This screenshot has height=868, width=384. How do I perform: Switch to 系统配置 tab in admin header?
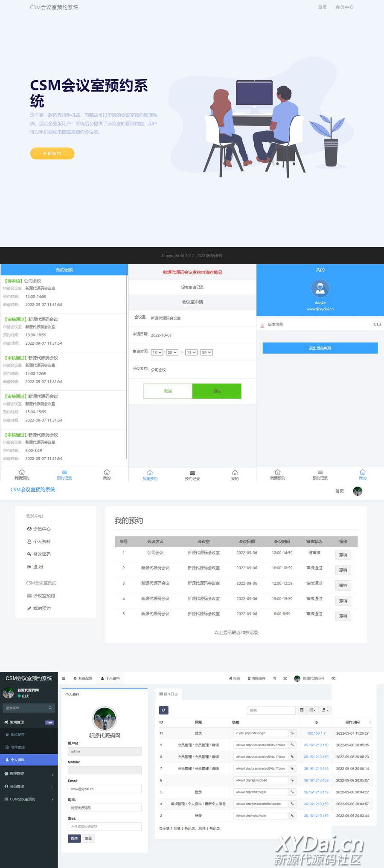[83, 678]
